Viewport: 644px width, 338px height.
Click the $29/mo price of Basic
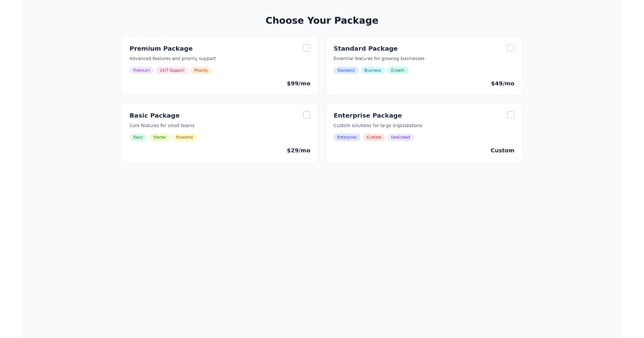click(x=298, y=150)
